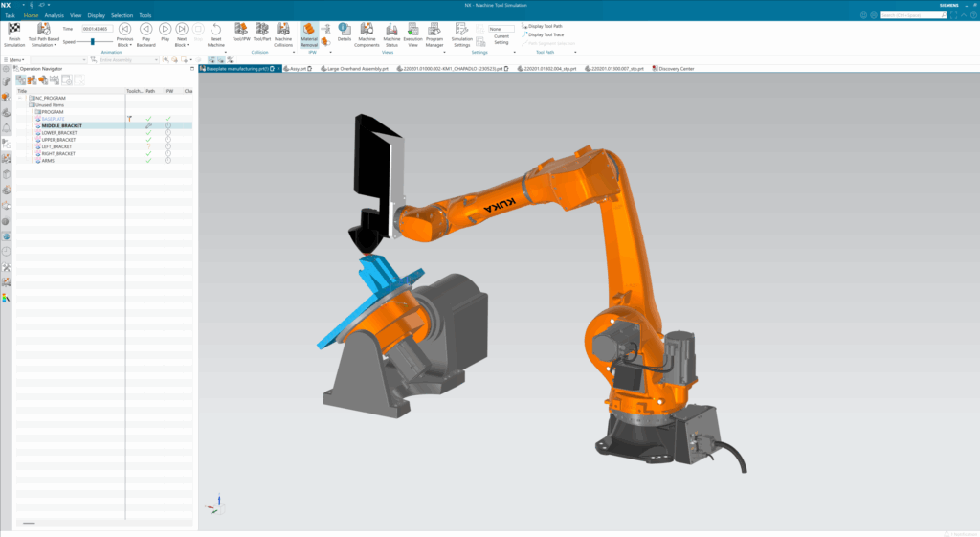Screen dimensions: 980x537
Task: Expand the Collision group options arrow
Action: (294, 53)
